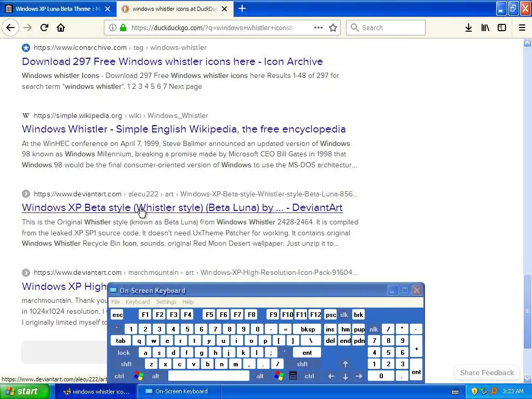Click the del key on On-Screen Keyboard
This screenshot has height=399, width=532.
(330, 341)
